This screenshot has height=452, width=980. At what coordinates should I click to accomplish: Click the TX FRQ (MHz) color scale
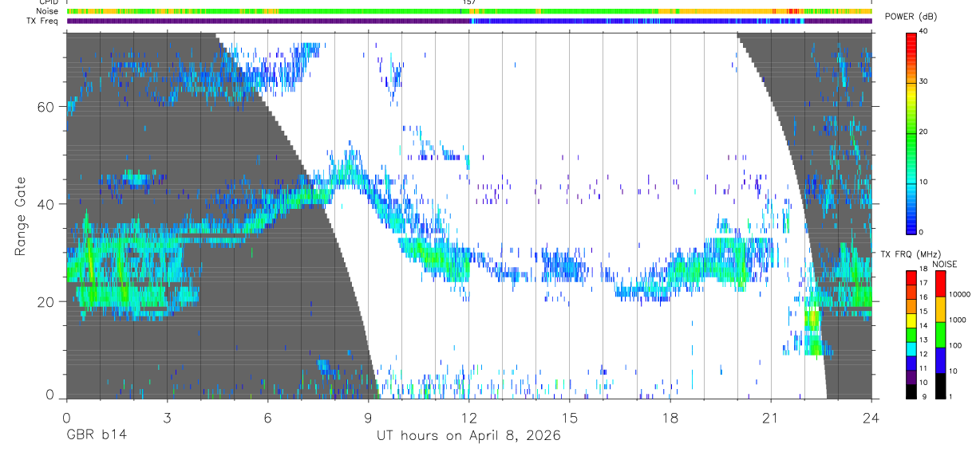[x=911, y=335]
